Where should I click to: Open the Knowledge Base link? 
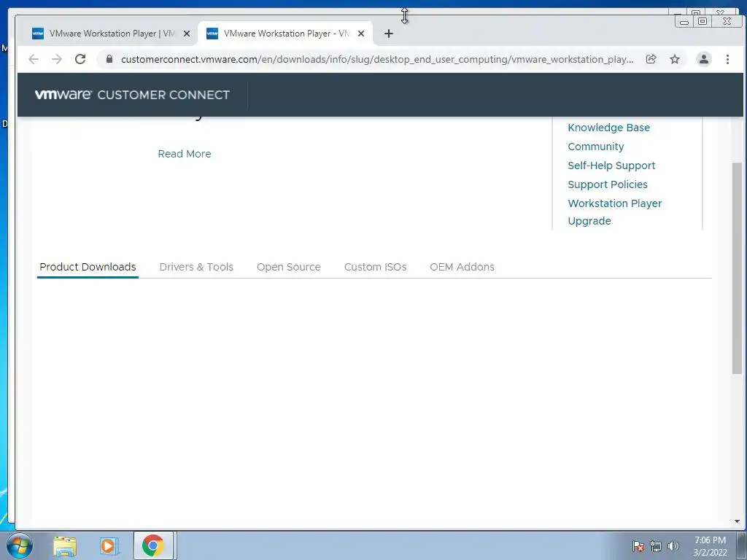[x=608, y=128]
